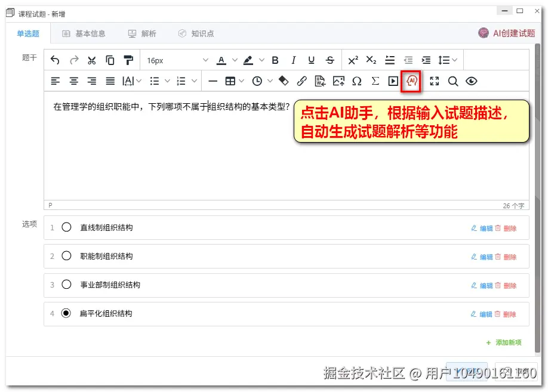Click the undo icon in the editor toolbar
Screen dimensions: 548x392
[x=55, y=60]
